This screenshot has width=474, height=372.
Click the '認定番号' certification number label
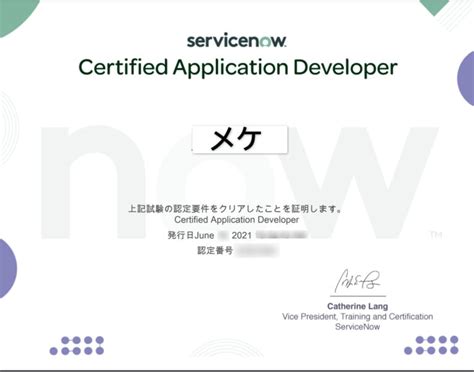point(215,250)
